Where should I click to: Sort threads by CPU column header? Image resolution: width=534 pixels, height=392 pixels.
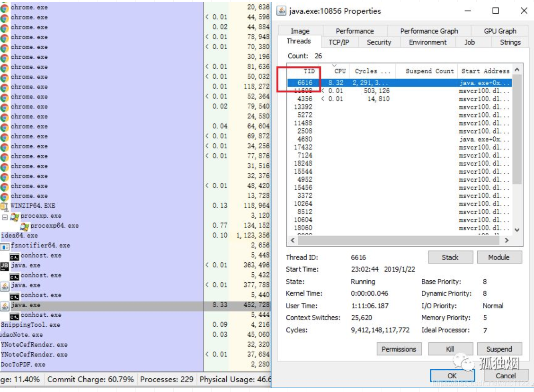pos(335,71)
